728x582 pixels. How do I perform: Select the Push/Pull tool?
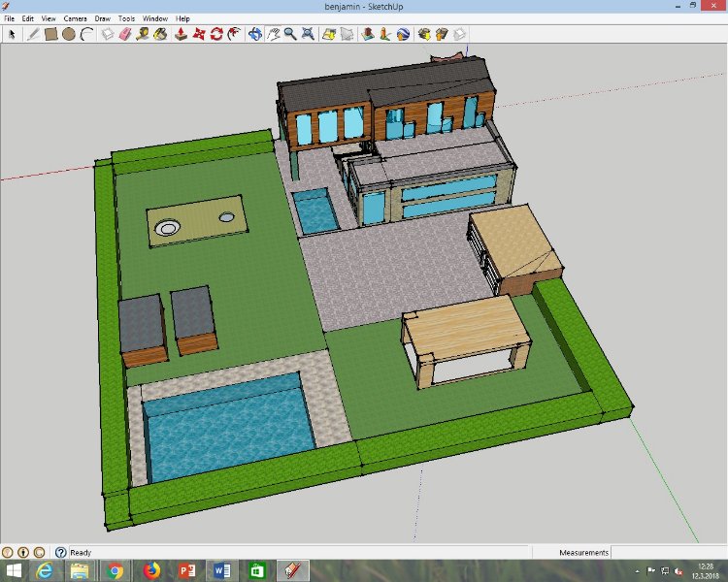(180, 34)
